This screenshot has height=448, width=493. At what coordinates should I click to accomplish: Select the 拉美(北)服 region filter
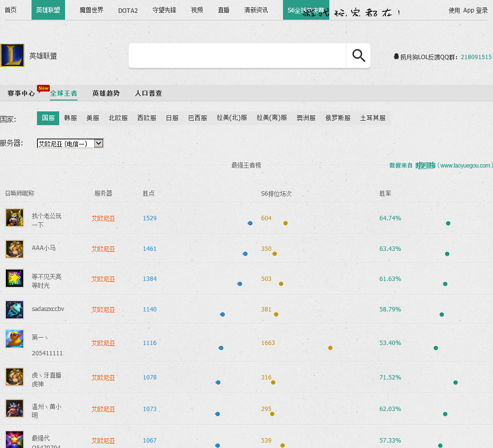(x=232, y=118)
